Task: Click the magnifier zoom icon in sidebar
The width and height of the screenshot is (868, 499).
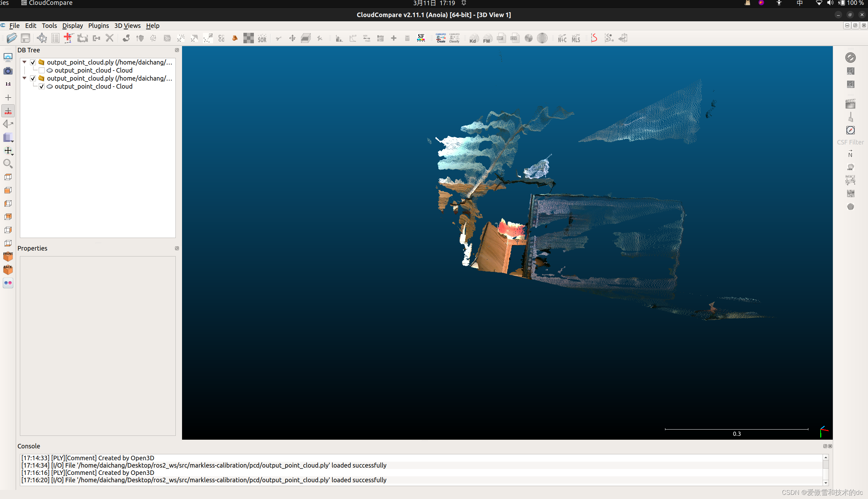Action: point(8,164)
